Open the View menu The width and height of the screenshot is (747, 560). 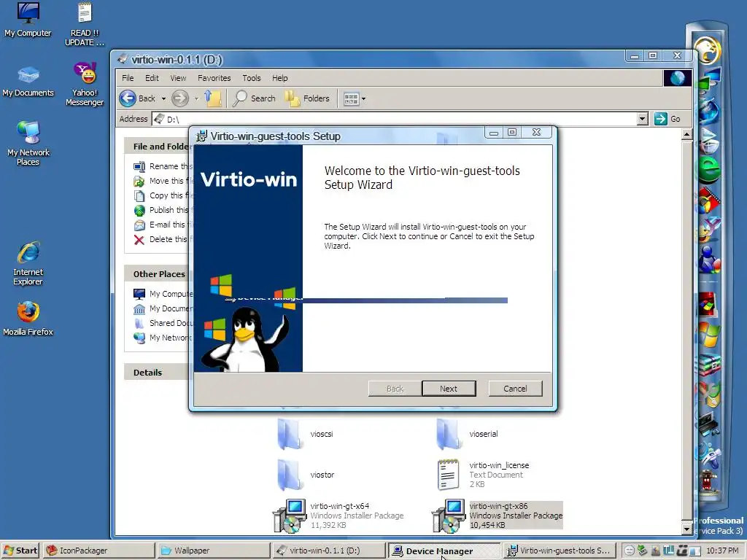tap(178, 78)
